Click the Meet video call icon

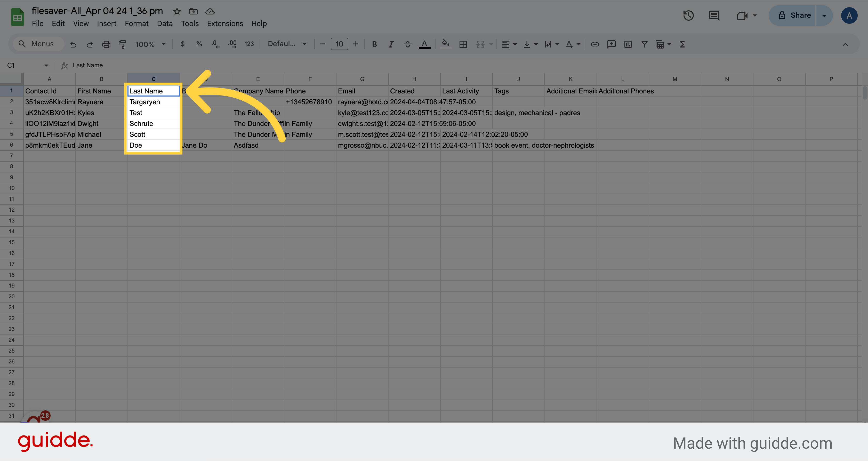point(742,15)
